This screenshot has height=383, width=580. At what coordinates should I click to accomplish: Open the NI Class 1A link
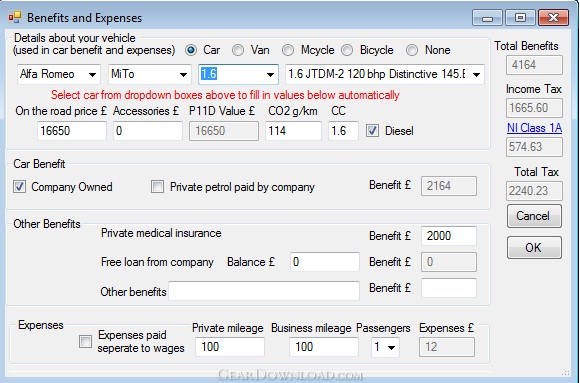pos(535,128)
